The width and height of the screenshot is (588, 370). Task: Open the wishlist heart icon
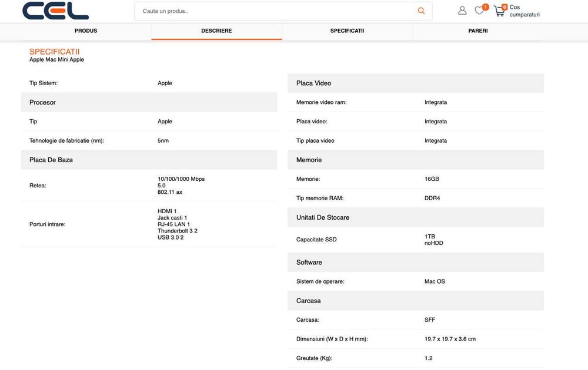pos(479,10)
